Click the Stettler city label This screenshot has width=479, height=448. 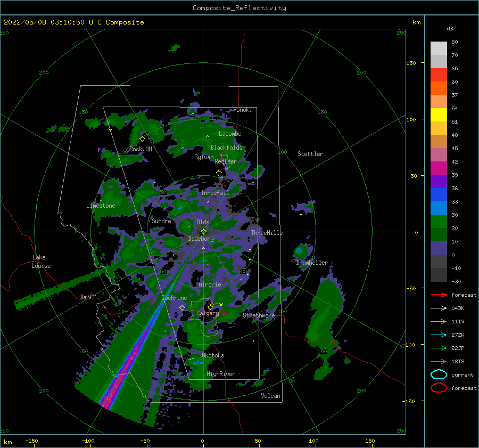tap(310, 154)
